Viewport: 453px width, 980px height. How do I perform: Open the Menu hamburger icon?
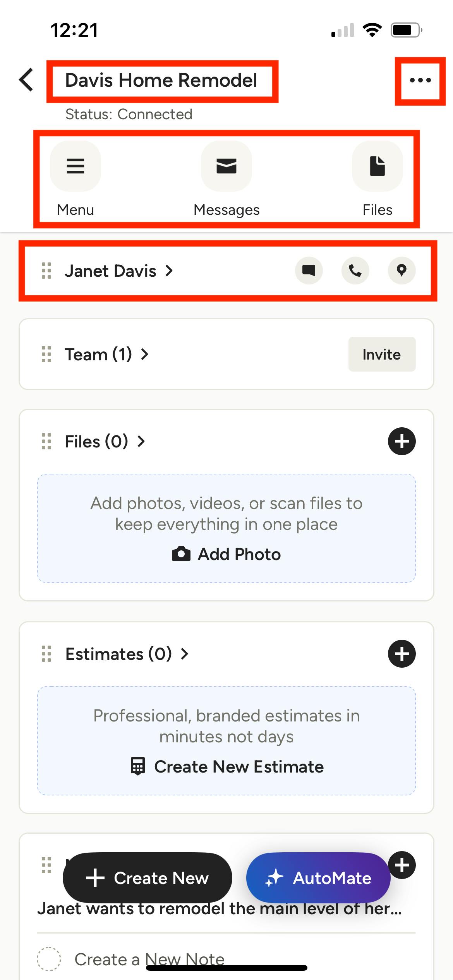point(75,166)
